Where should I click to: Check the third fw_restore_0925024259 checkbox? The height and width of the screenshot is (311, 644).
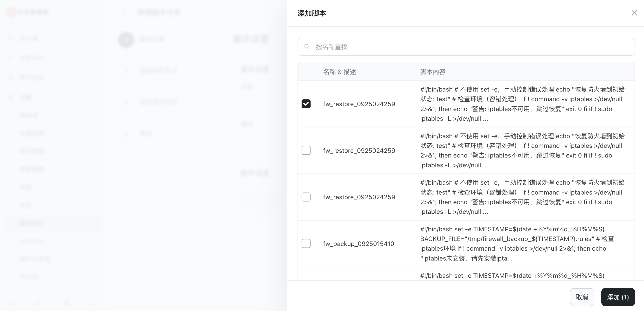(306, 197)
